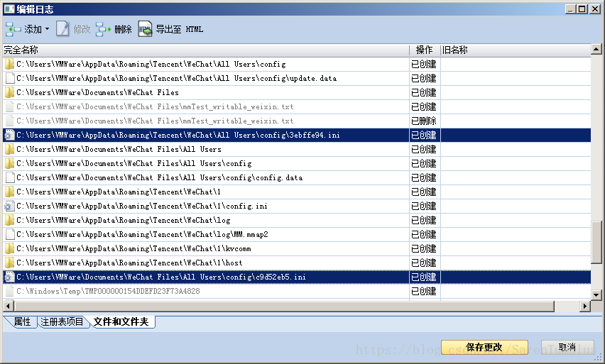Select the C:\Windows\Temp\TMP000000154DDEFD23F73A4828 path

point(108,291)
